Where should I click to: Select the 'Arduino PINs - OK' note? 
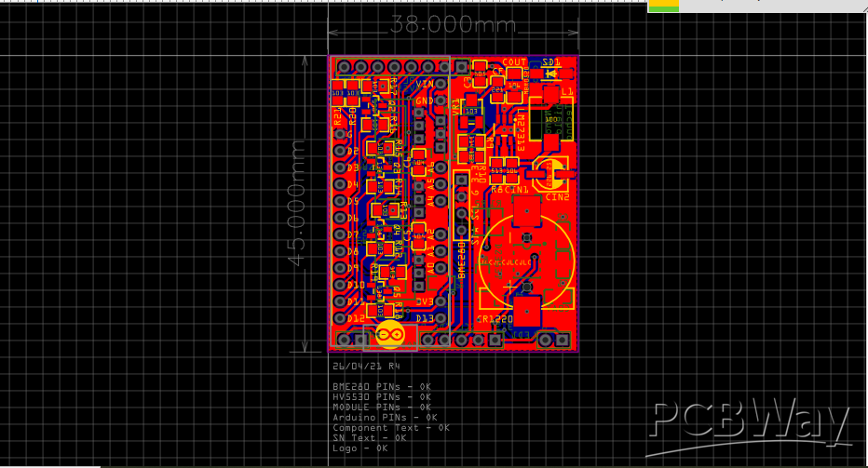[x=385, y=417]
